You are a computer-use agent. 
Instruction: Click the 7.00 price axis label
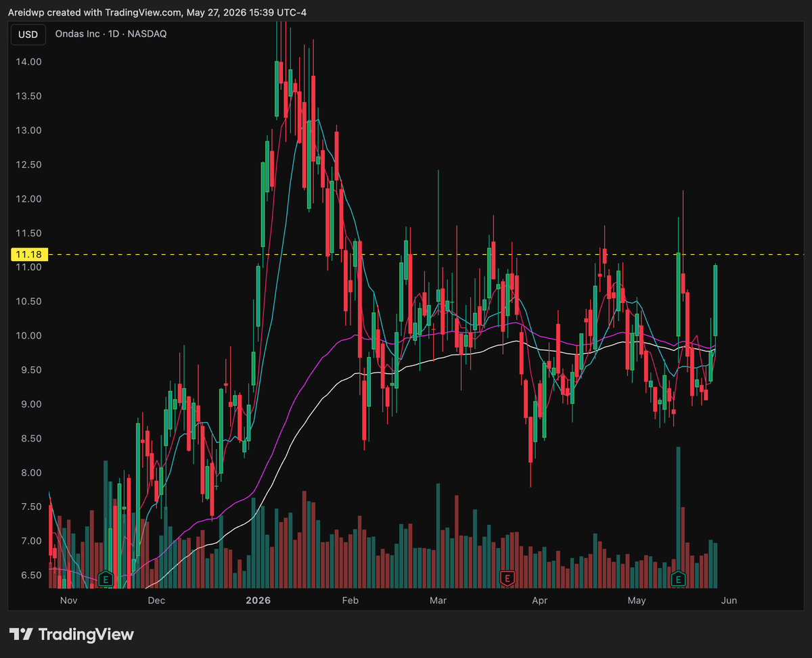(x=30, y=541)
